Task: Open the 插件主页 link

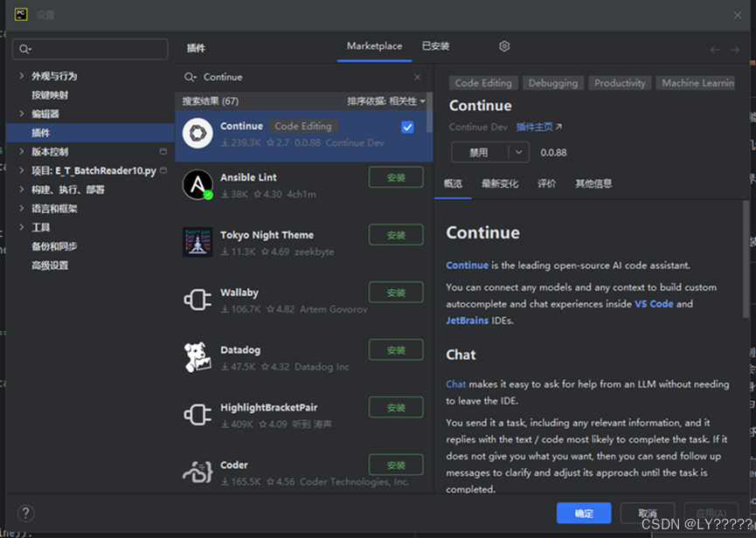Action: click(x=538, y=127)
